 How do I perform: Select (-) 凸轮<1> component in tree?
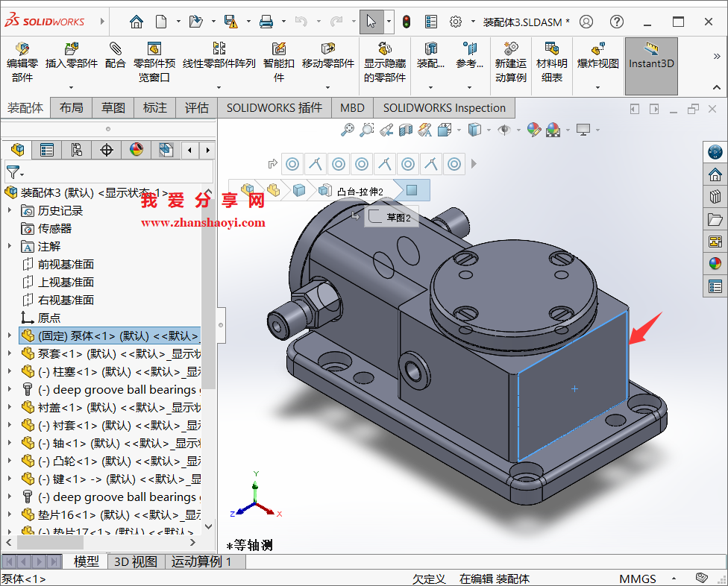click(x=110, y=461)
